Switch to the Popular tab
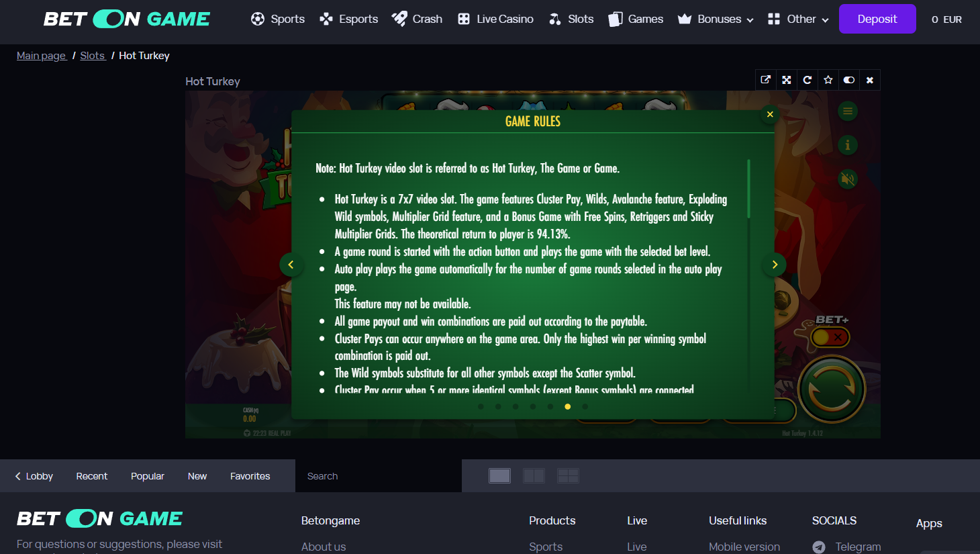 click(x=148, y=476)
